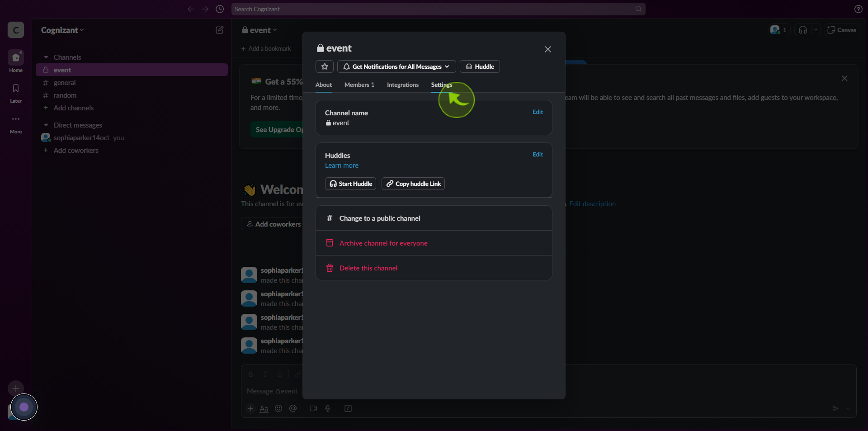Record a video clip
The image size is (868, 431).
point(313,409)
